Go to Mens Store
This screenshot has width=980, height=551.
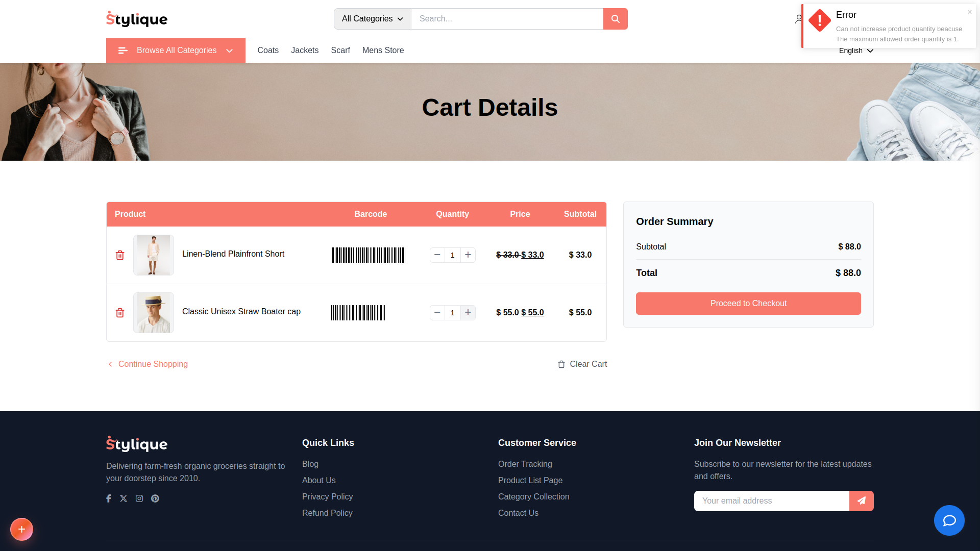[x=383, y=51]
